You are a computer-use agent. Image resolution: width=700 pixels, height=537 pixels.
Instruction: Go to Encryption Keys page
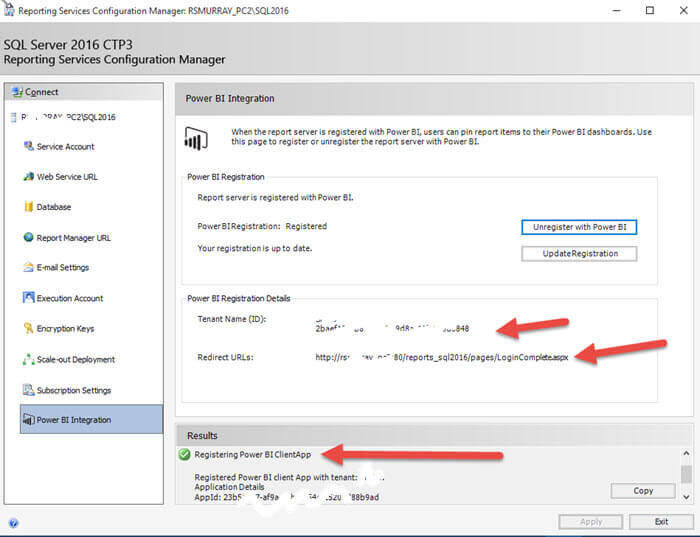pos(65,329)
